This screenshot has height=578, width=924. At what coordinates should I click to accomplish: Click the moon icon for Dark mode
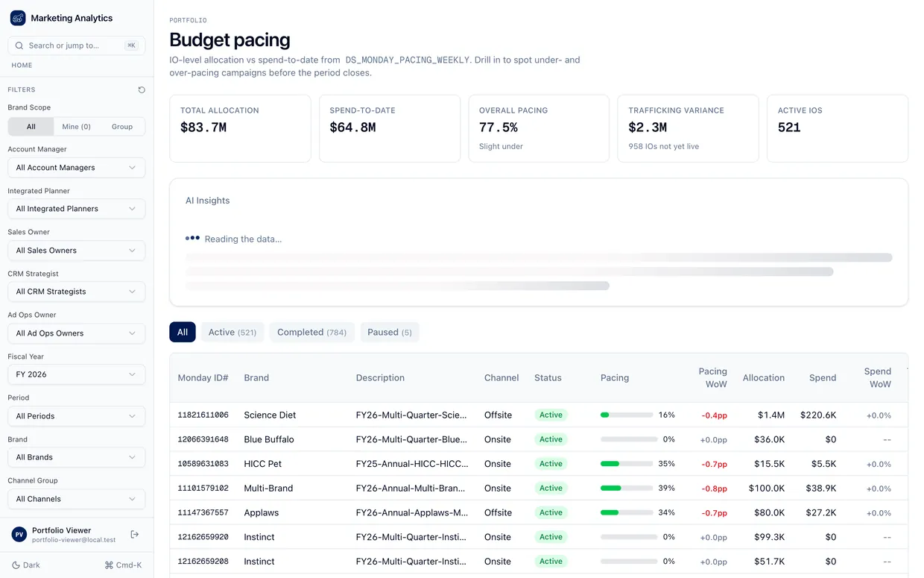(x=16, y=565)
